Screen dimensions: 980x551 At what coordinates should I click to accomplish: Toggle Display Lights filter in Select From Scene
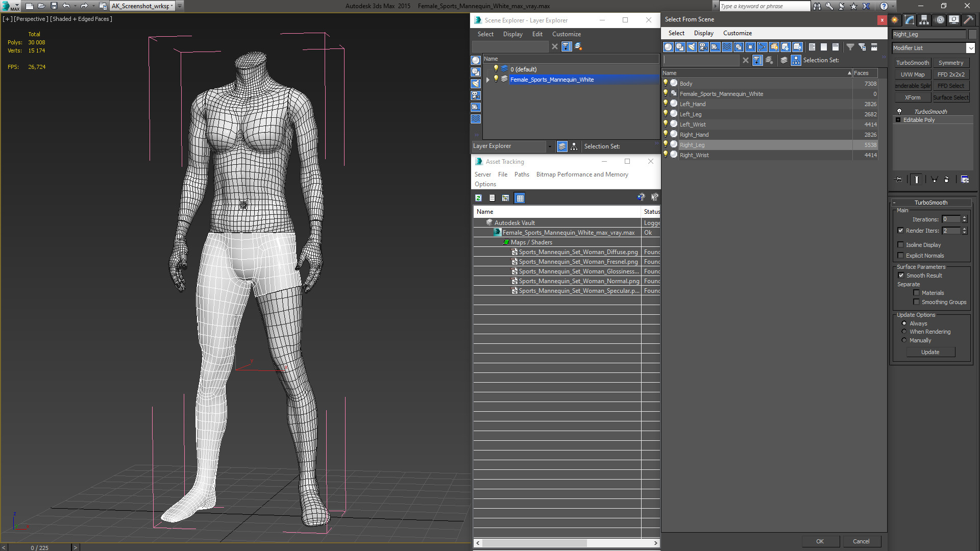click(x=692, y=47)
